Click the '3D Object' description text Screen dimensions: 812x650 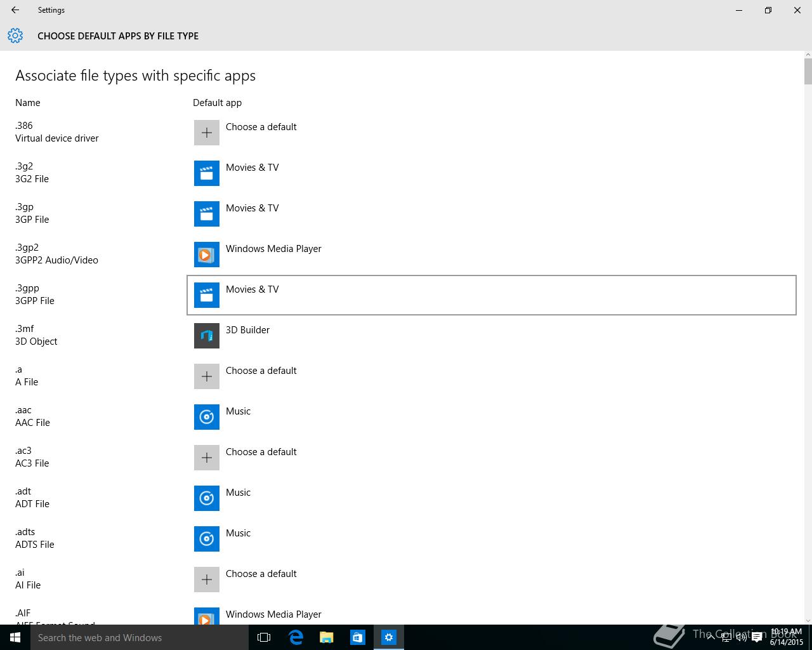tap(36, 342)
